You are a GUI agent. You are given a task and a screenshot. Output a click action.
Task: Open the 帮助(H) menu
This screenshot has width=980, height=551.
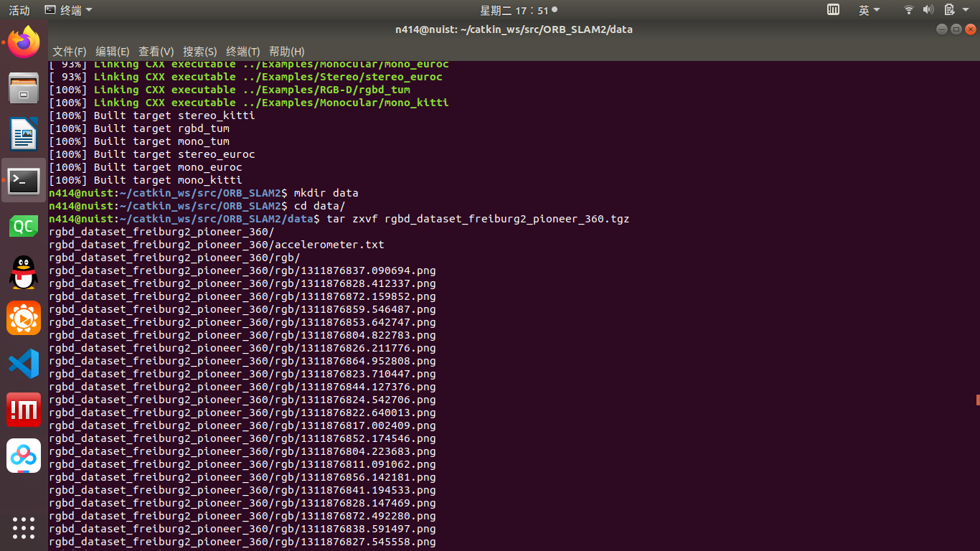(x=287, y=52)
